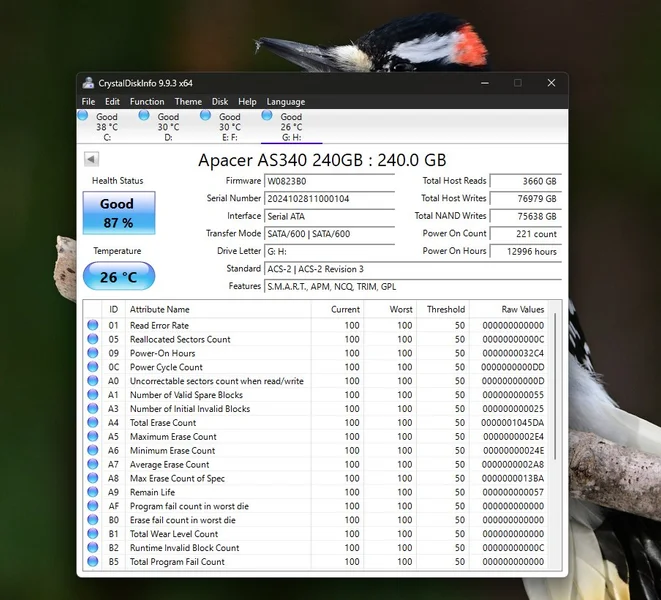Click status orb for Power-On Hours row
The width and height of the screenshot is (661, 600).
(93, 353)
